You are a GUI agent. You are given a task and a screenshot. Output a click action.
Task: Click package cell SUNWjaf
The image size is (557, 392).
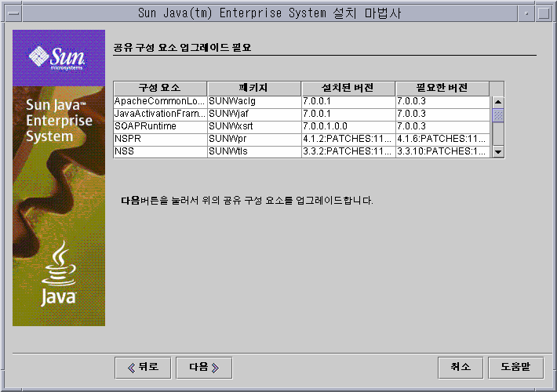[254, 114]
